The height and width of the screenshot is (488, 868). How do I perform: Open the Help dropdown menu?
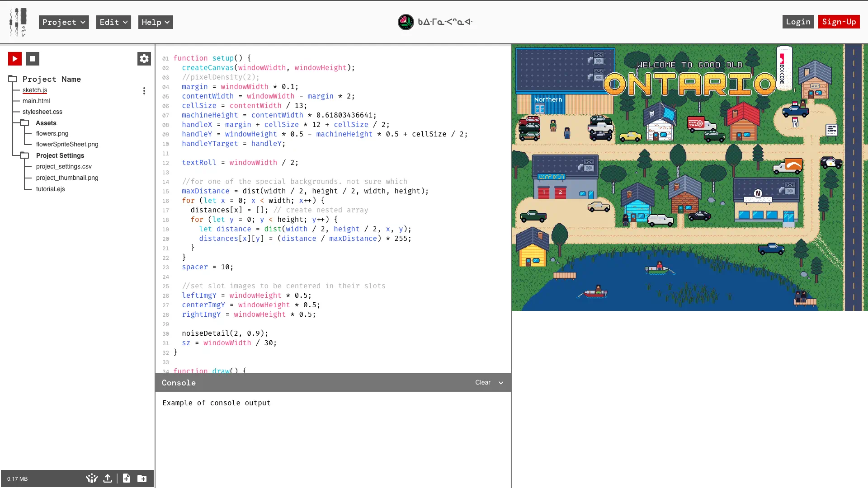click(x=156, y=22)
